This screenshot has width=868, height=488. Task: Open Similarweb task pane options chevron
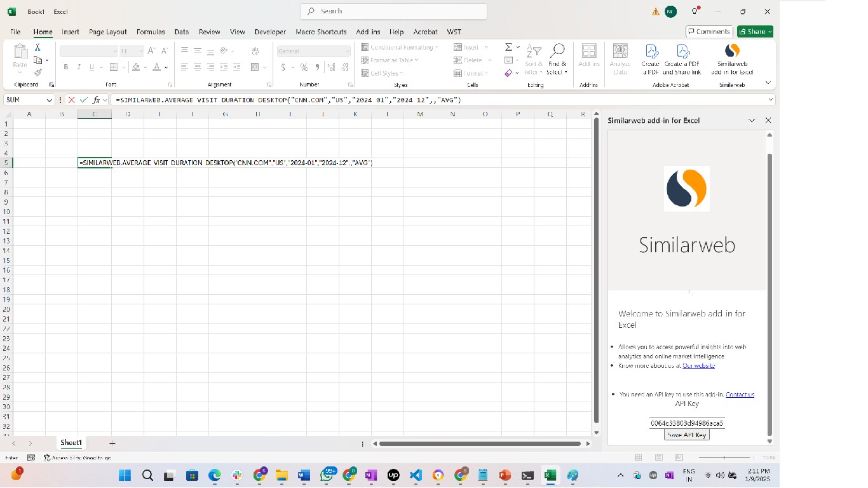[x=752, y=120]
